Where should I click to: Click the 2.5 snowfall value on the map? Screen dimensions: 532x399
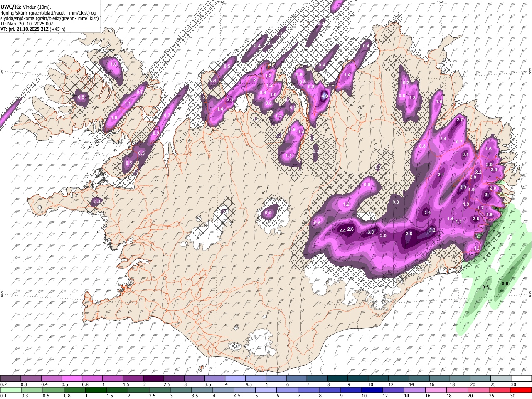(x=476, y=219)
